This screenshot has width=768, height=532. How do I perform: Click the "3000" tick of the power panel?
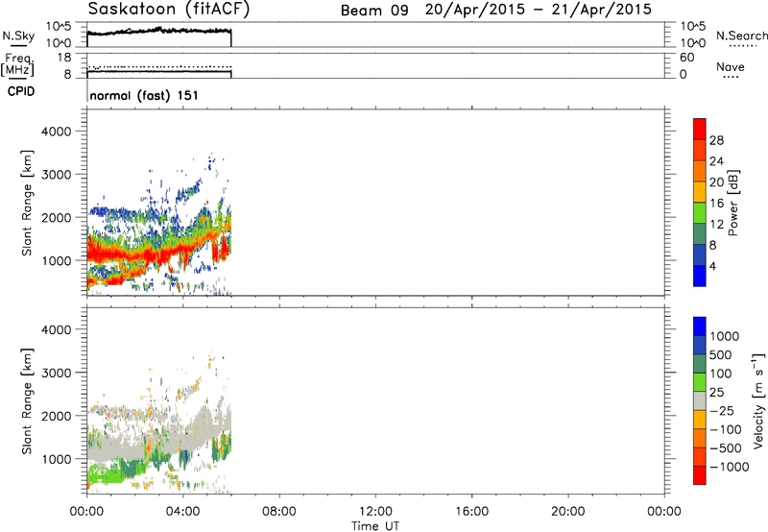pyautogui.click(x=57, y=175)
